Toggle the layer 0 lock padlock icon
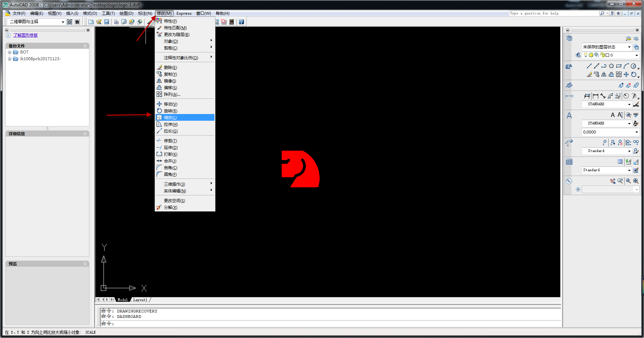The width and height of the screenshot is (644, 338). (x=603, y=55)
